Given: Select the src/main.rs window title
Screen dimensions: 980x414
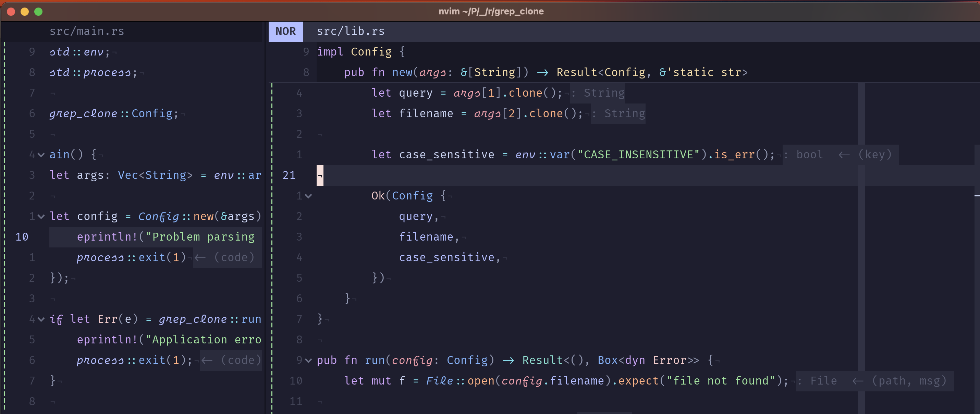Looking at the screenshot, I should pyautogui.click(x=87, y=31).
